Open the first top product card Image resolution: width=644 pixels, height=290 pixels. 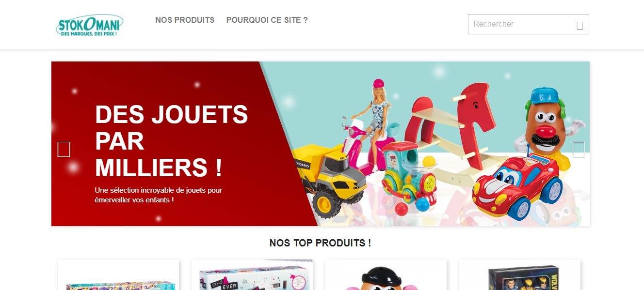click(x=118, y=275)
